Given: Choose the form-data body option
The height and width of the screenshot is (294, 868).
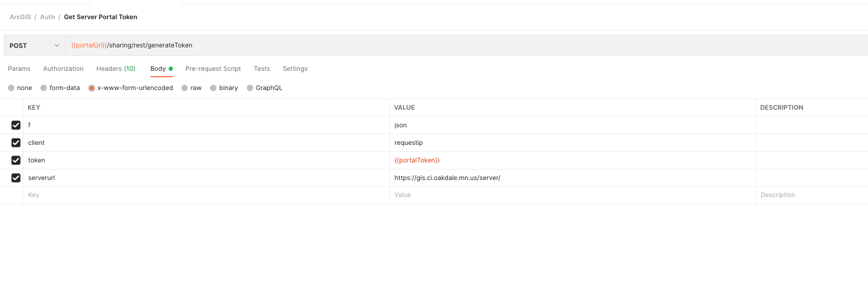Looking at the screenshot, I should [x=44, y=88].
